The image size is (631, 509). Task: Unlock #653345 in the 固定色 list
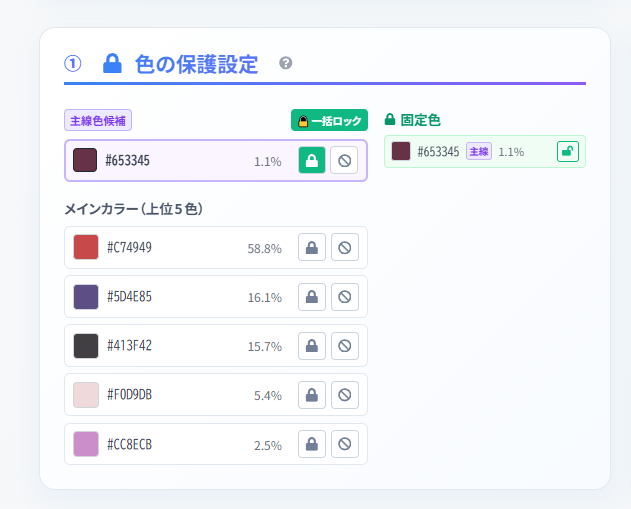(x=567, y=152)
